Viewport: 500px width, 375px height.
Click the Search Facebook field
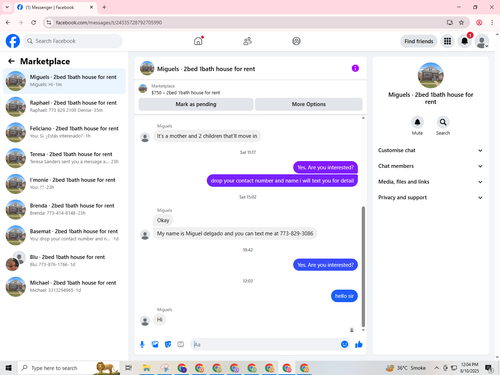[73, 41]
